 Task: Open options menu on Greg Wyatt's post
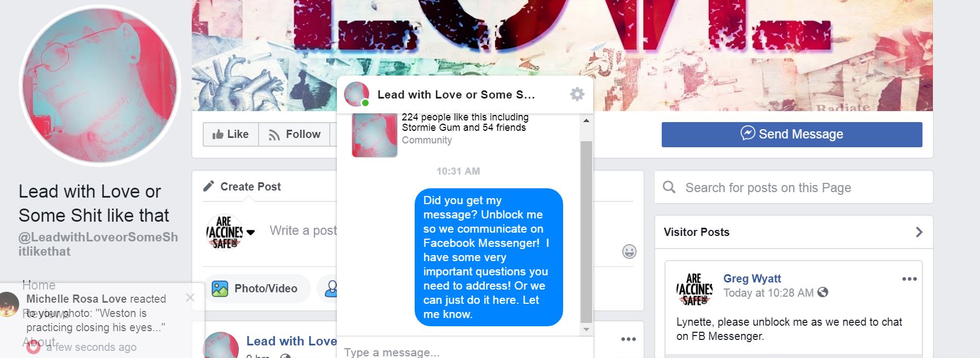909,279
